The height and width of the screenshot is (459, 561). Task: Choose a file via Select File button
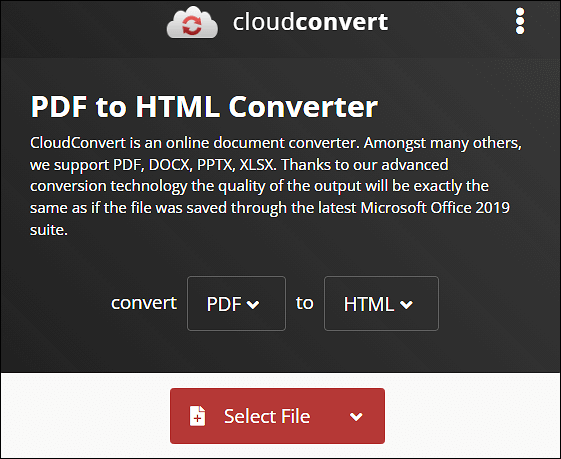277,416
